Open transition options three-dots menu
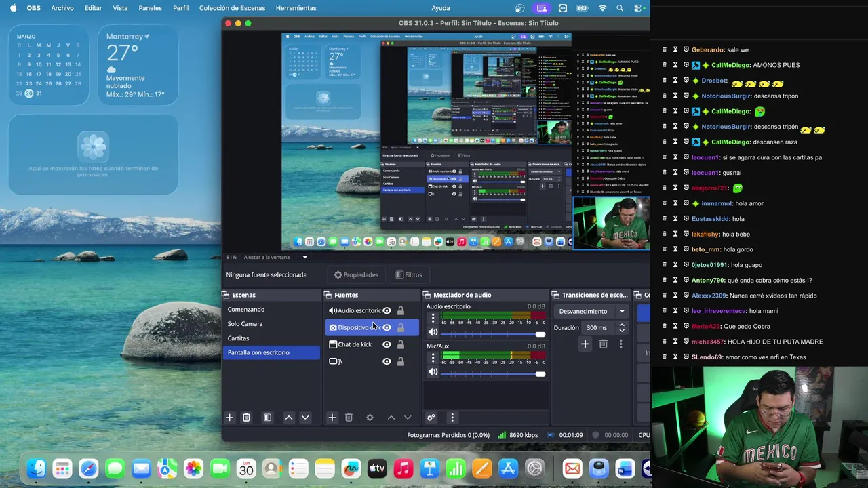Screen dimensions: 868x488 click(x=620, y=344)
